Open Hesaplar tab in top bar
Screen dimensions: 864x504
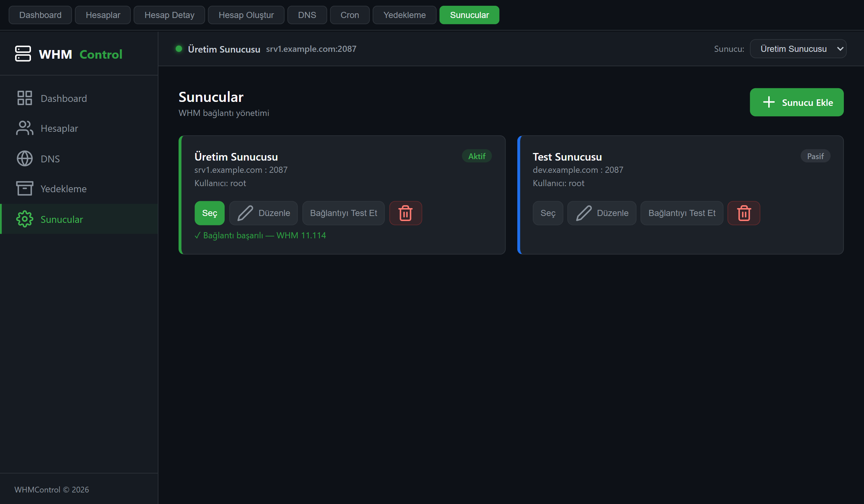coord(103,15)
